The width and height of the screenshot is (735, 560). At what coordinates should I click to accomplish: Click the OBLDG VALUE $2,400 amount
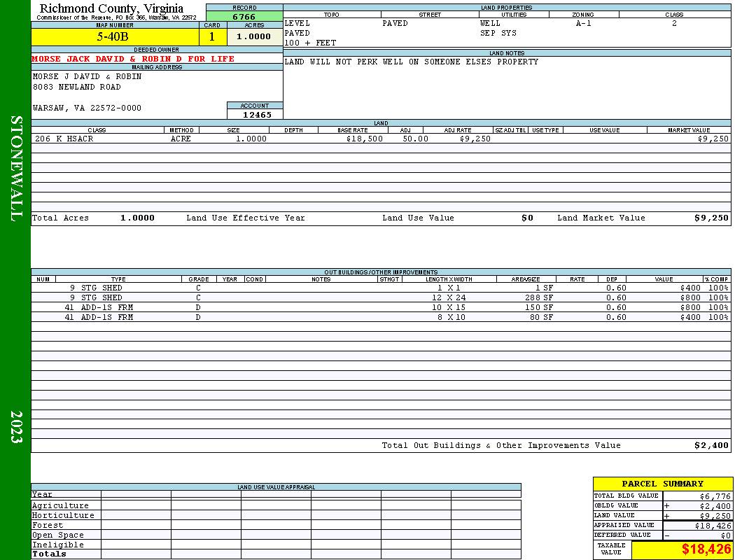pyautogui.click(x=715, y=506)
